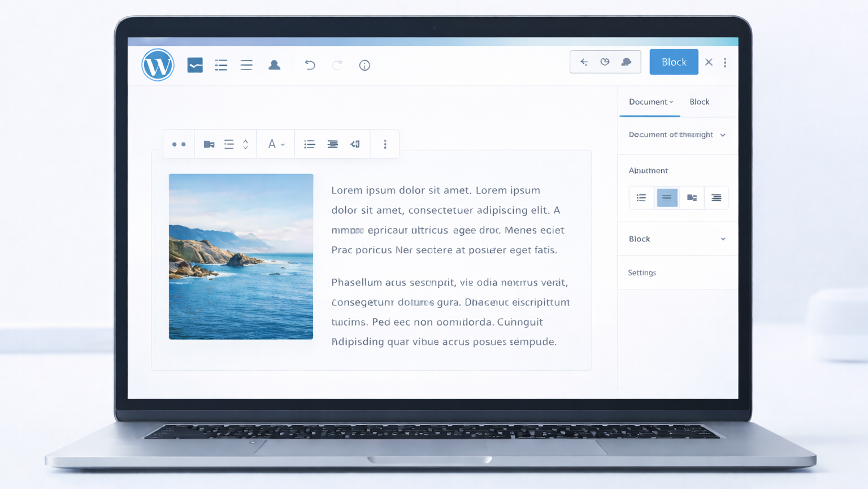Open the content structure info icon
Image resolution: width=868 pixels, height=489 pixels.
(364, 66)
